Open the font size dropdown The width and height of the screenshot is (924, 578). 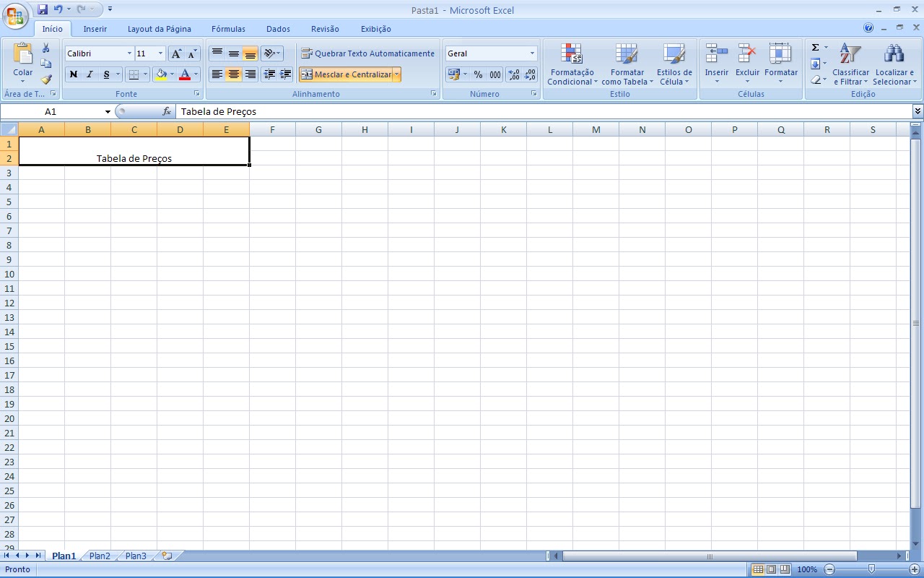160,53
